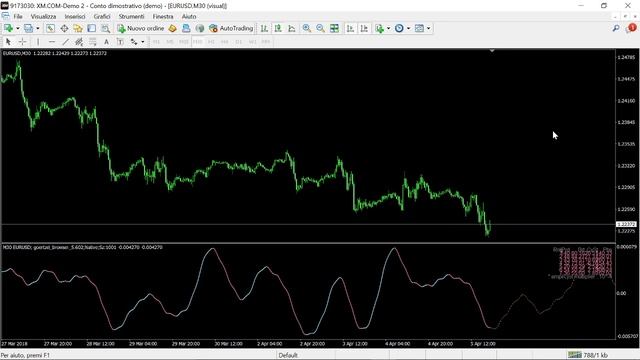Select the Fibonacci Retracement tool
The height and width of the screenshot is (360, 640).
(93, 42)
